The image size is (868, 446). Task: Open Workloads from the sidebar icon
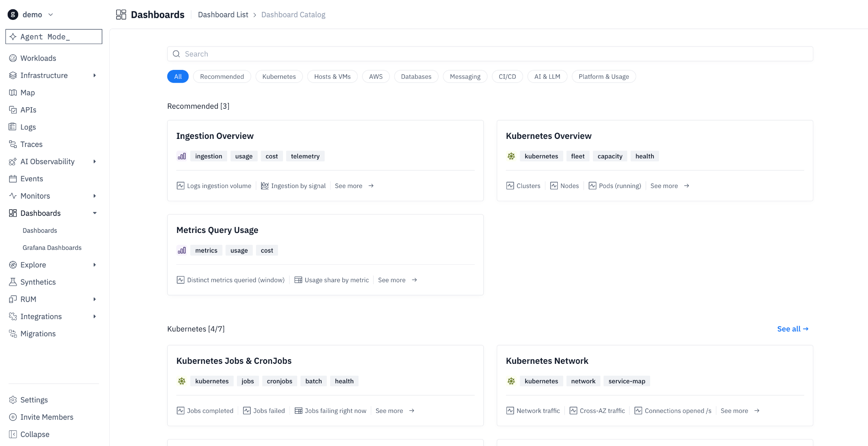(13, 58)
